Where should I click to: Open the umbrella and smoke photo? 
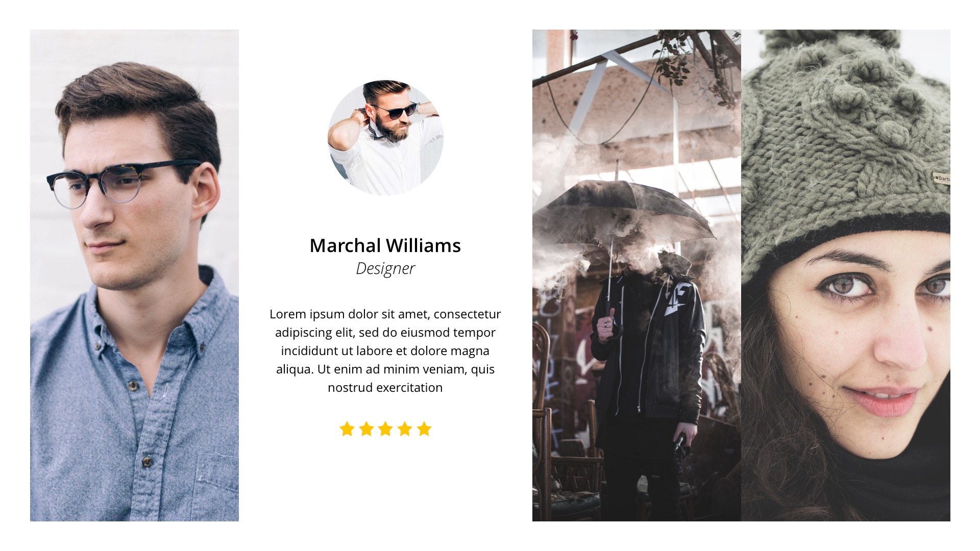tap(636, 275)
